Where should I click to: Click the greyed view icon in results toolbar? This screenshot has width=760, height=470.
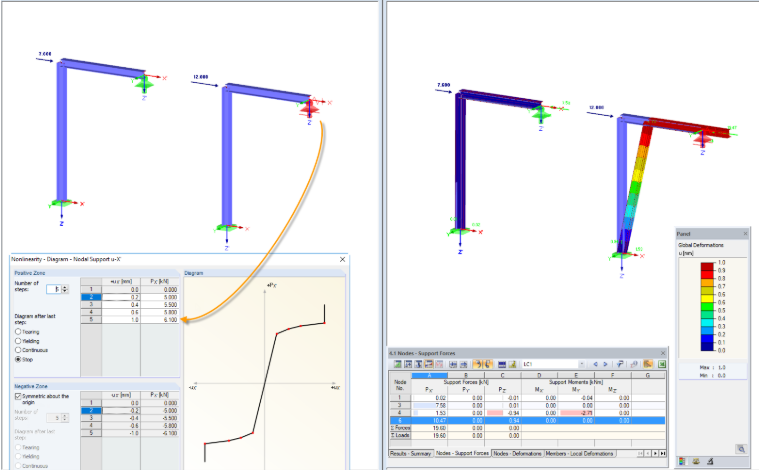pyautogui.click(x=633, y=364)
